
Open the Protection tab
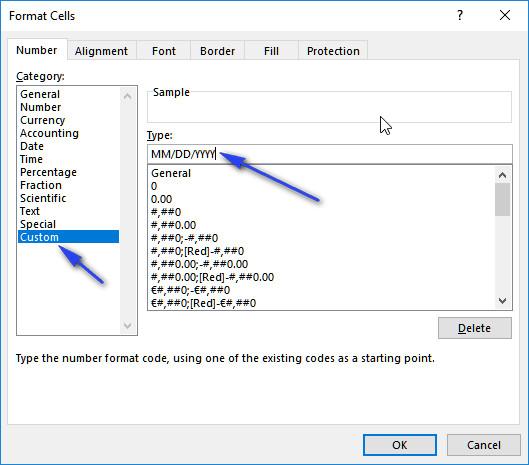pos(333,51)
